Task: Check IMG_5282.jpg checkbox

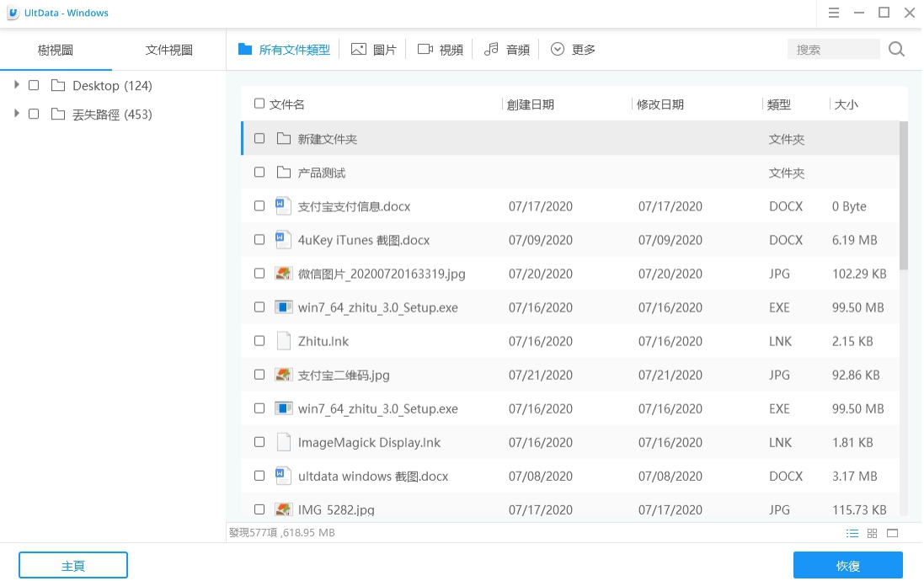Action: tap(259, 509)
